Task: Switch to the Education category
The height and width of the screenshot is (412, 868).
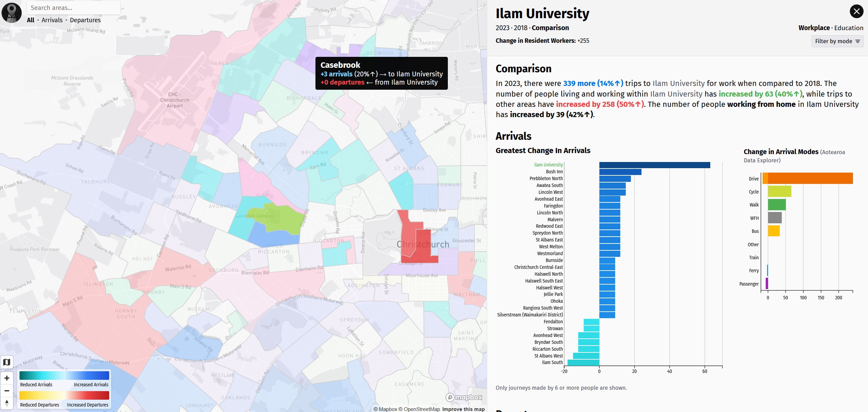Action: pyautogui.click(x=848, y=28)
